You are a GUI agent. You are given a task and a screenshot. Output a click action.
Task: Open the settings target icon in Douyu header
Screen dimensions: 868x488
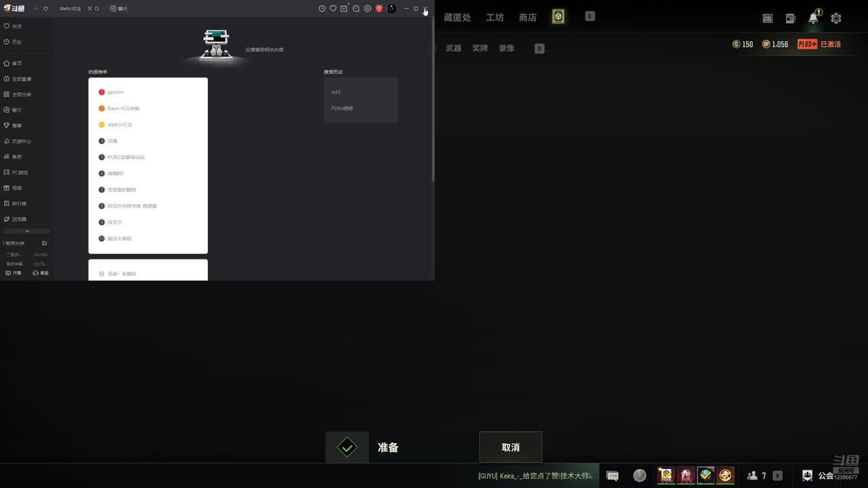(x=368, y=9)
